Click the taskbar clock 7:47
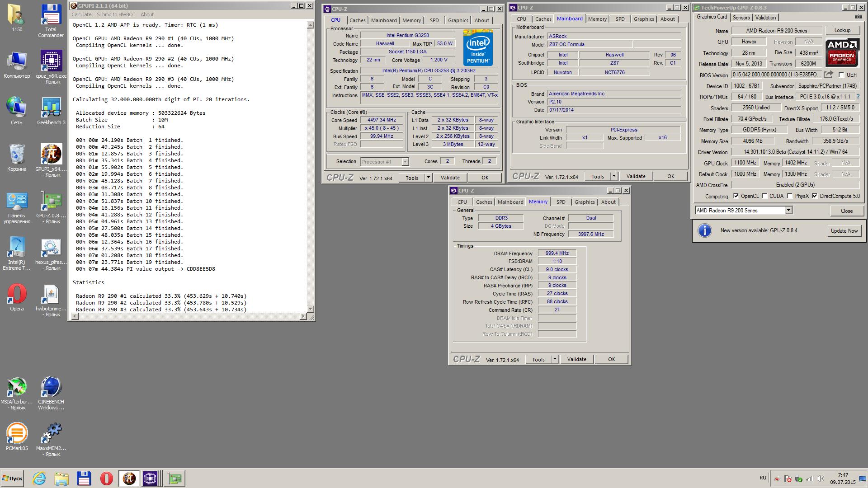This screenshot has width=868, height=488. [x=843, y=475]
